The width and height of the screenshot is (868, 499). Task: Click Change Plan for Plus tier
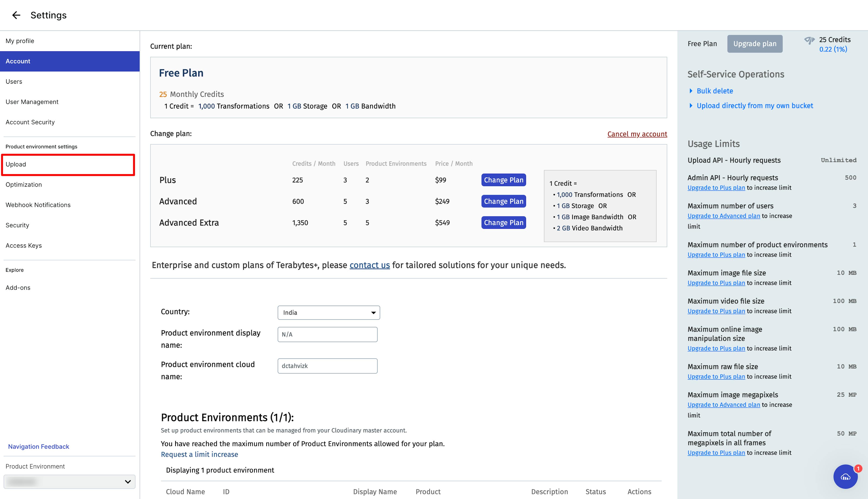coord(503,180)
